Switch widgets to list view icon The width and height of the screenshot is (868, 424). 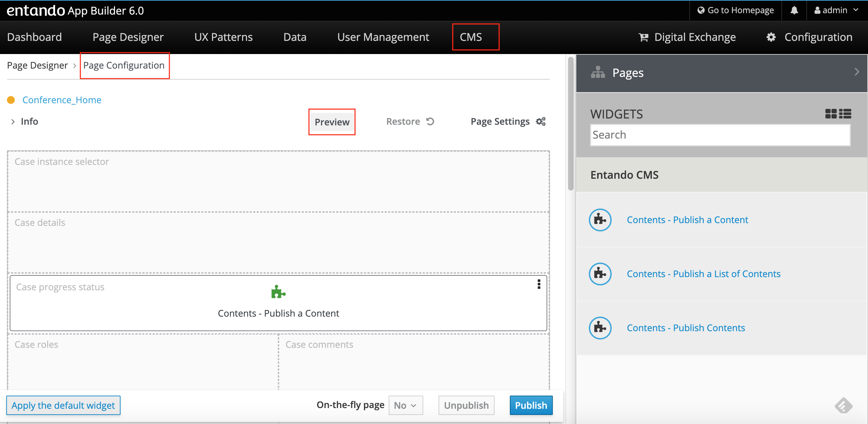845,114
